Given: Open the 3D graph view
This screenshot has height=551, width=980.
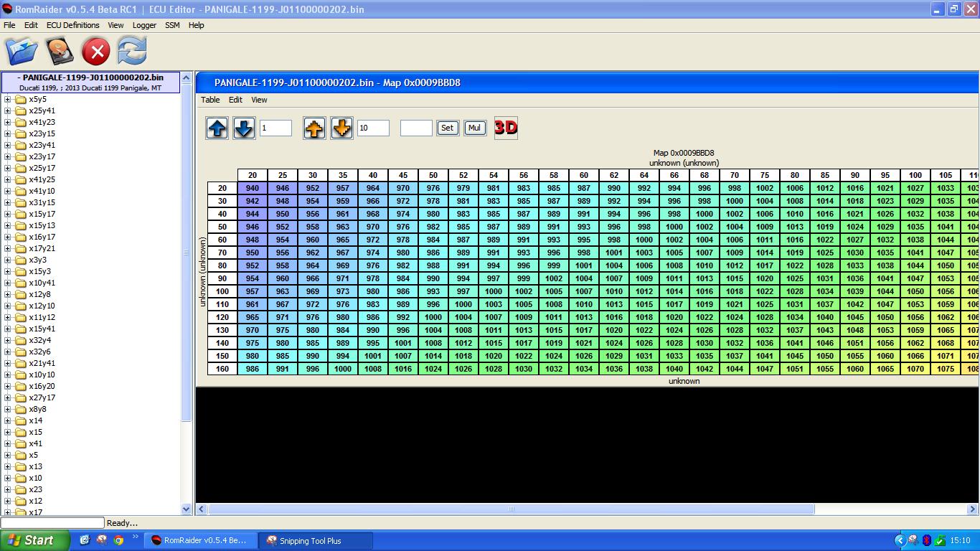Looking at the screenshot, I should 506,128.
